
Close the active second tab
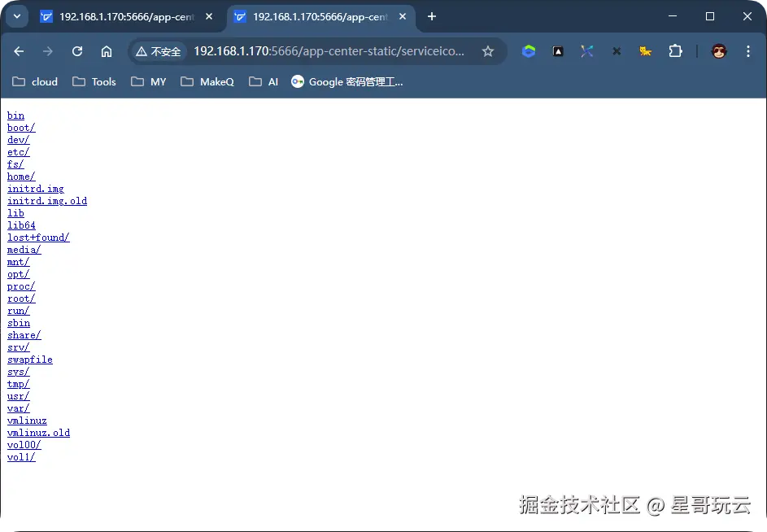click(x=403, y=16)
